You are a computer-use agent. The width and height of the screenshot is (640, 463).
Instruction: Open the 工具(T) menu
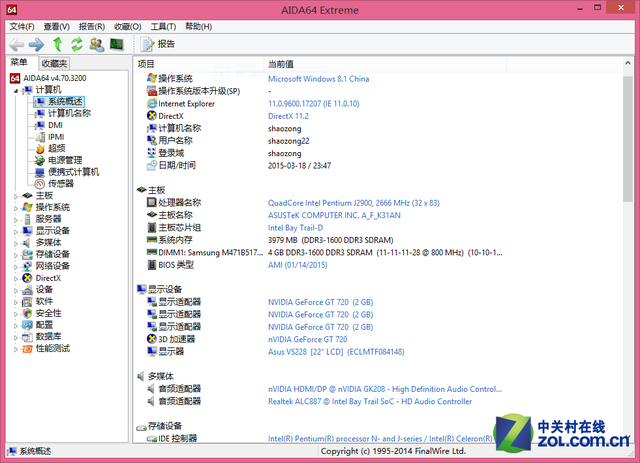point(163,27)
